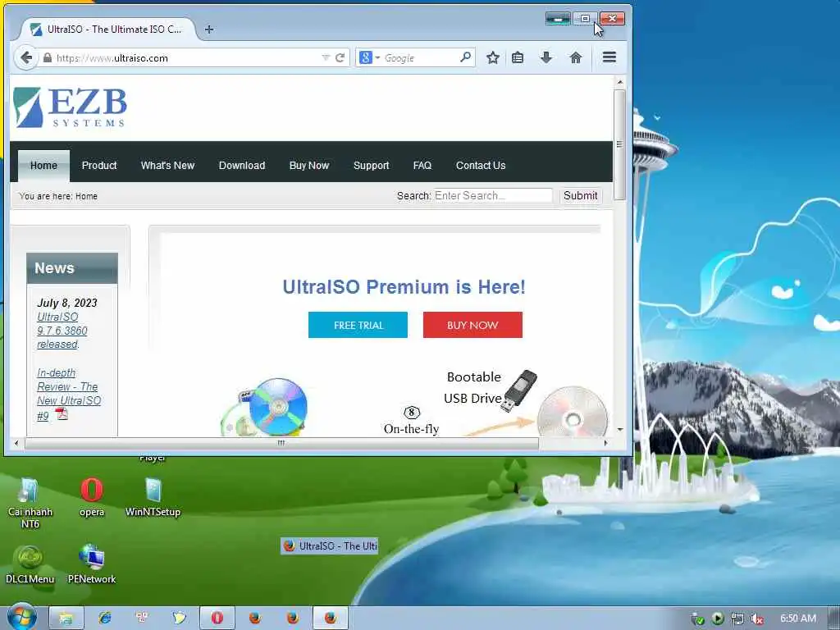840x630 pixels.
Task: Click the UltraISO Premium is Here heading
Action: (404, 286)
